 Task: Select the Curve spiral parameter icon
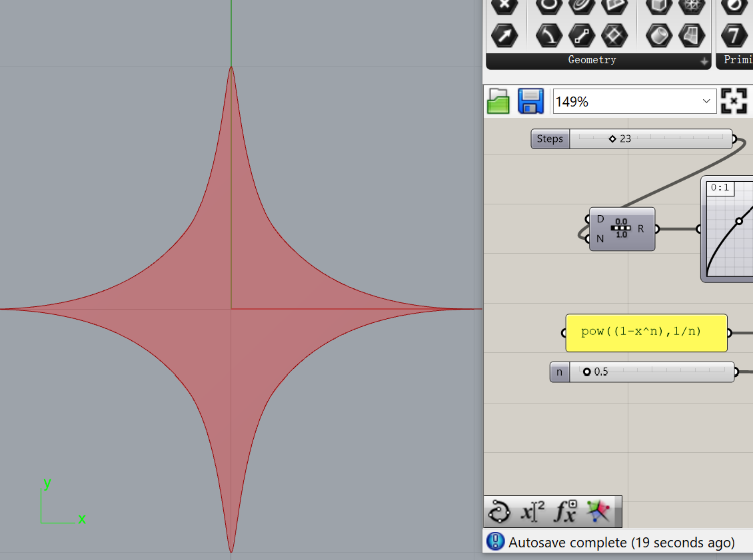[x=582, y=7]
